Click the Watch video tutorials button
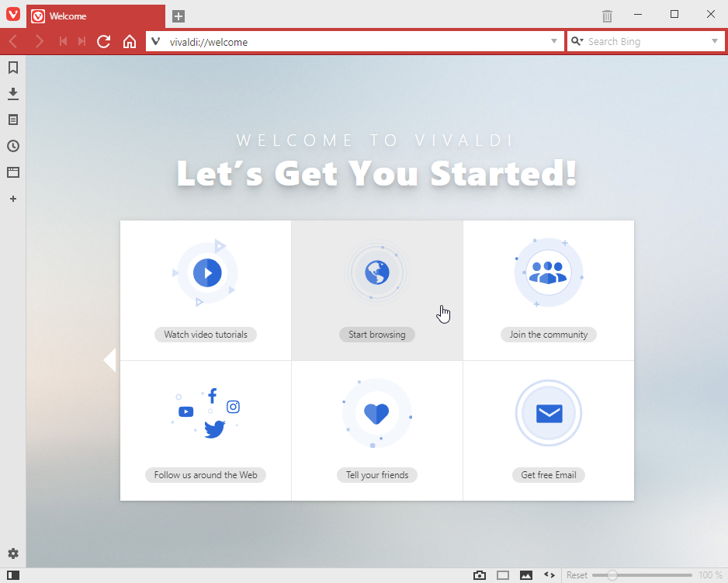728x583 pixels. 206,335
